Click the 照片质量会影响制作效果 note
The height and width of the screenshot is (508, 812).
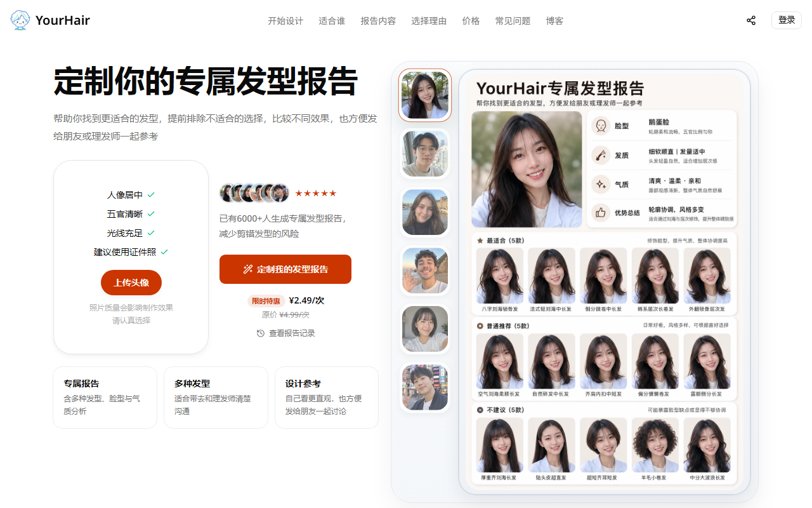click(x=131, y=308)
